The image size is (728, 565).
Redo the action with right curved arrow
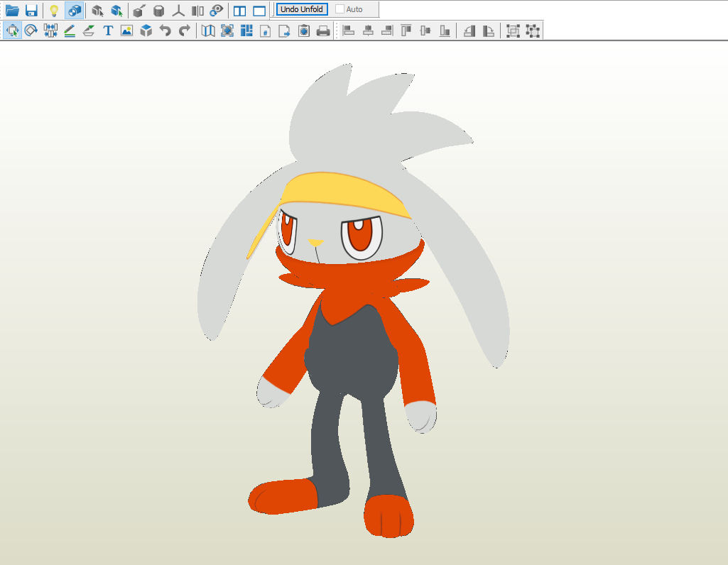click(x=185, y=31)
